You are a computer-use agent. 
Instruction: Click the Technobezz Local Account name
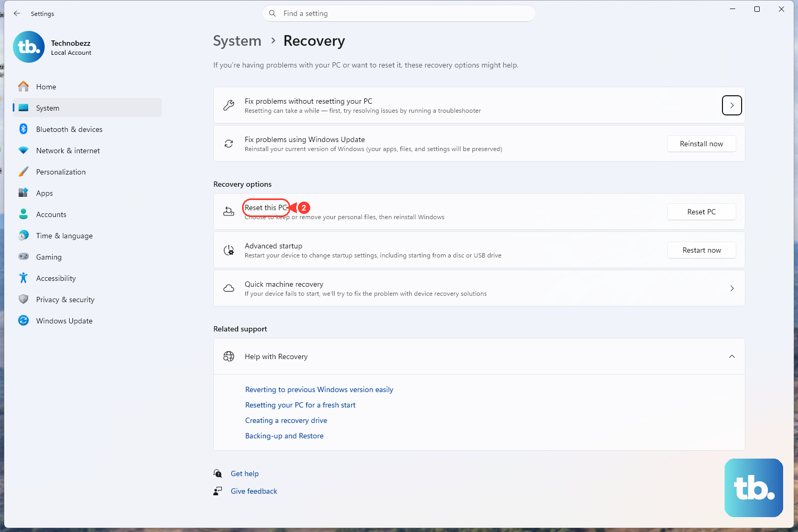[71, 47]
